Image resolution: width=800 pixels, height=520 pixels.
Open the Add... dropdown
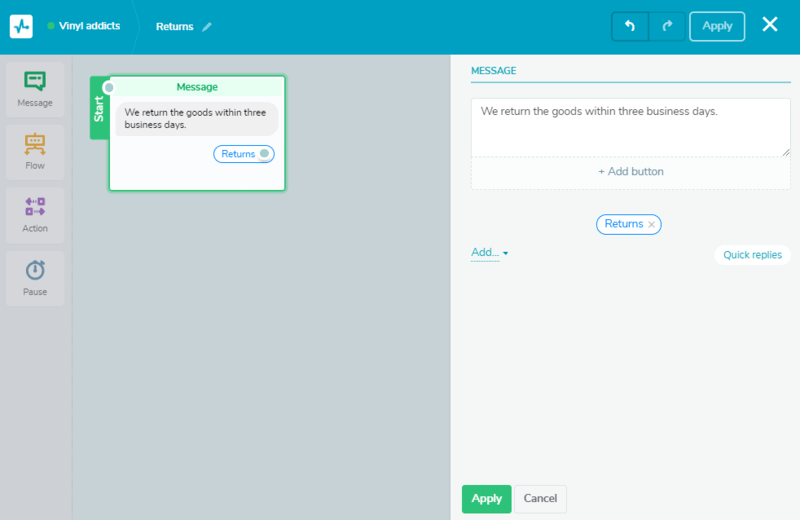tap(489, 253)
